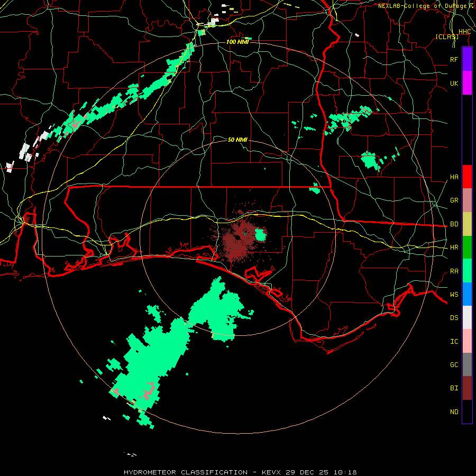This screenshot has width=476, height=476.
Task: Pick the HR green legend swatch
Action: 467,248
